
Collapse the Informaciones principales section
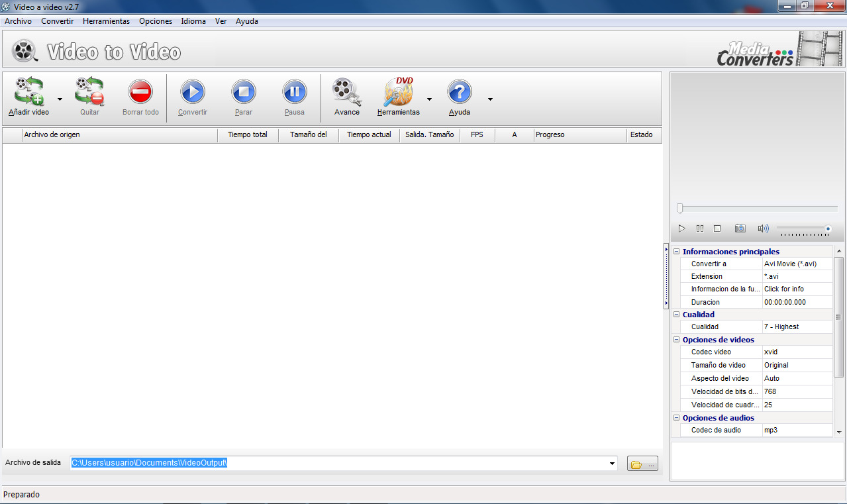coord(676,252)
